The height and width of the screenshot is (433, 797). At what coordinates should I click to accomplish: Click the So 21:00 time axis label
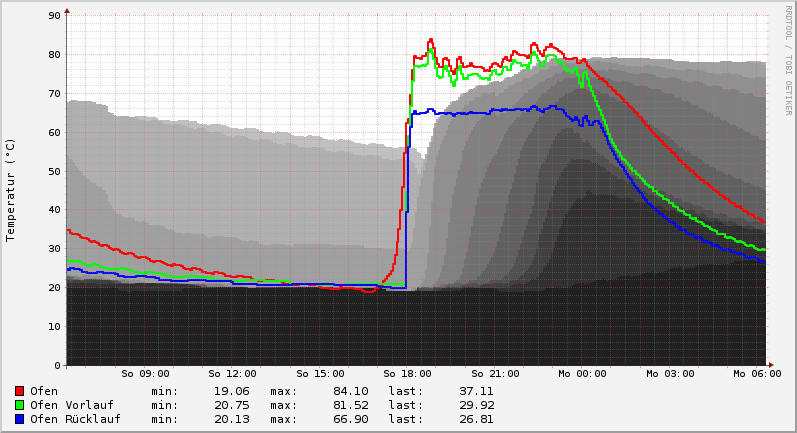pyautogui.click(x=495, y=374)
